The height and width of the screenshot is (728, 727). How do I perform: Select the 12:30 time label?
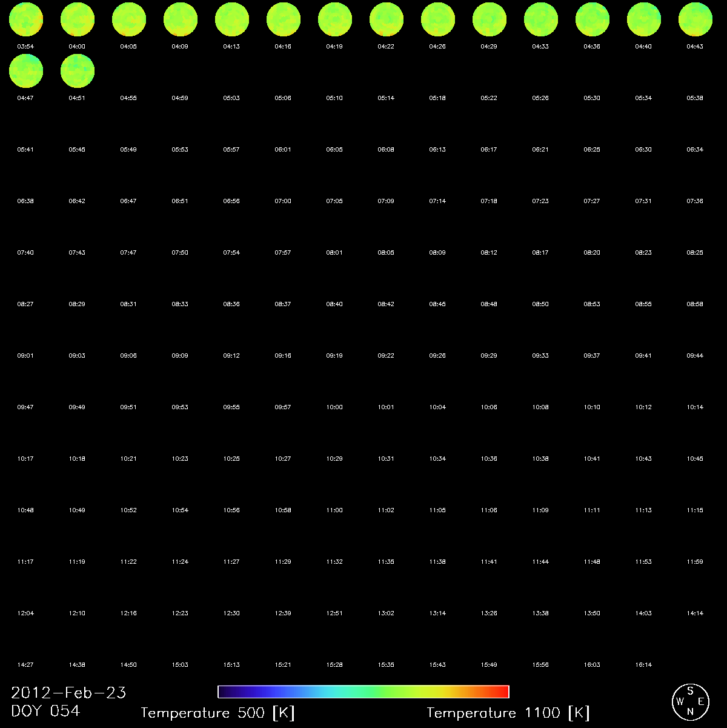(231, 613)
